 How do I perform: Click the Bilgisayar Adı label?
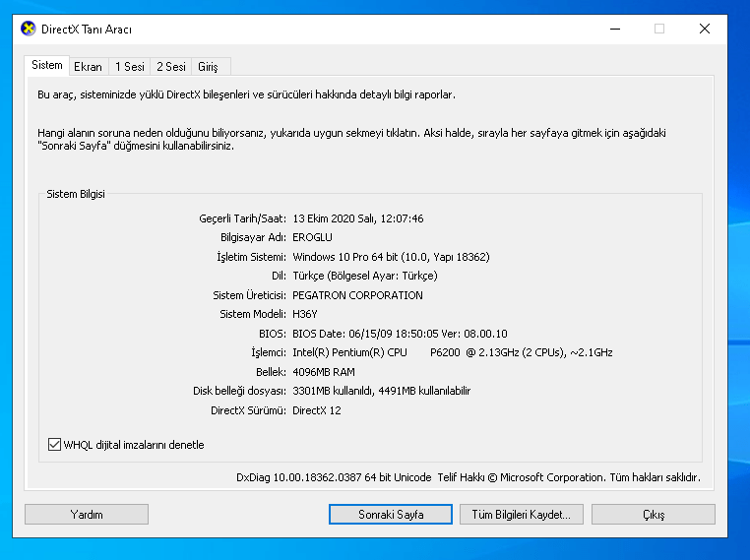[x=253, y=237]
